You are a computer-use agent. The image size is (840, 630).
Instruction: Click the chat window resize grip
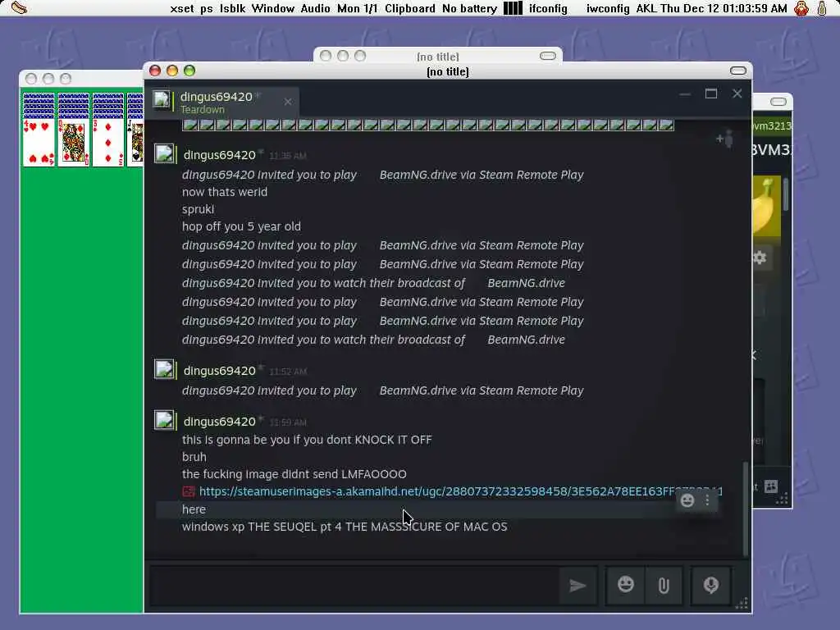[x=742, y=605]
